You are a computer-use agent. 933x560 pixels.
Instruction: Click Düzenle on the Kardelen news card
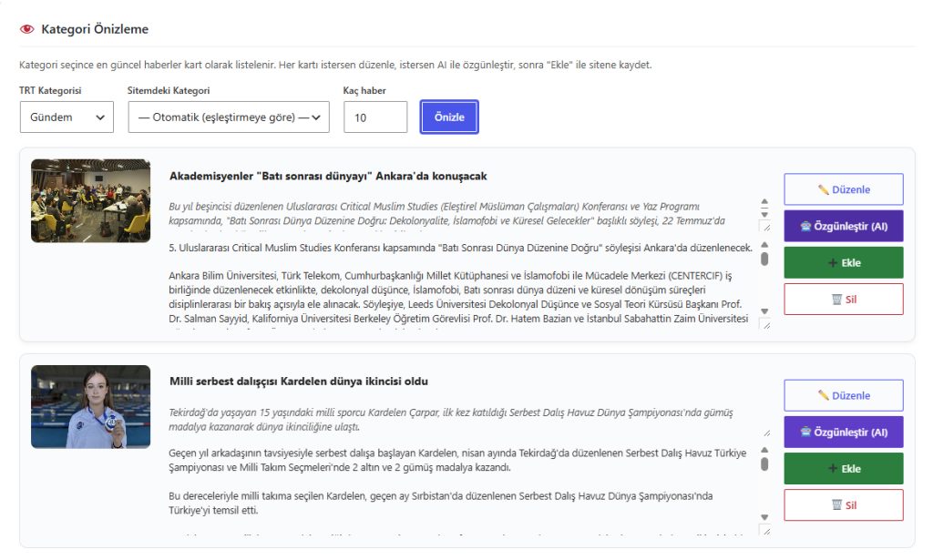[x=843, y=396]
